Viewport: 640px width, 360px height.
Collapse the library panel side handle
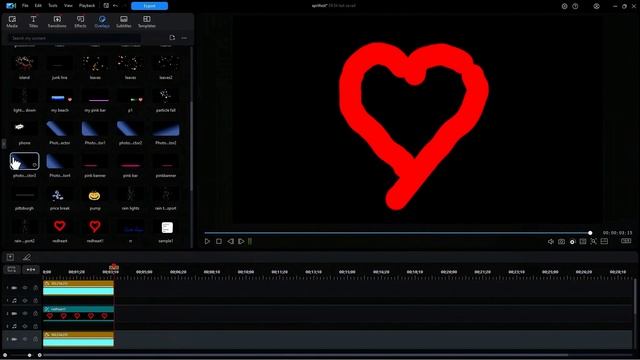point(4,143)
